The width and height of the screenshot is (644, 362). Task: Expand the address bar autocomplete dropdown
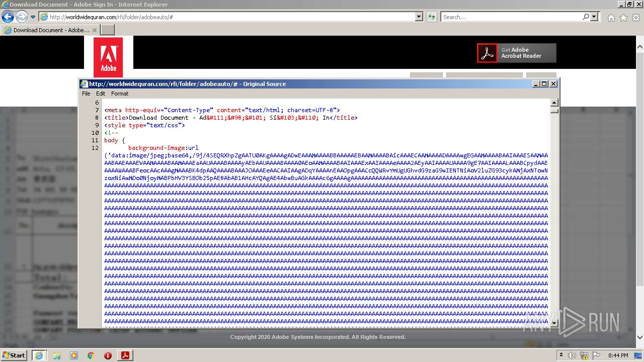point(419,17)
